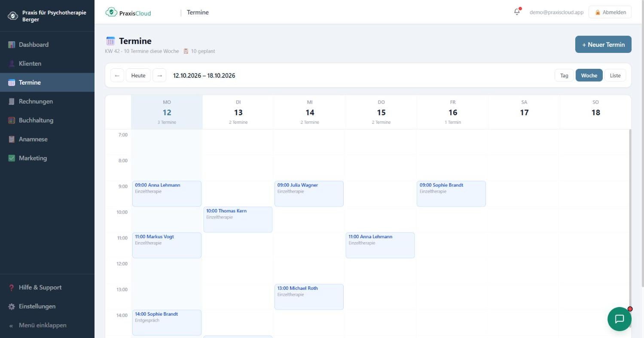Select Tuesday 13 column header

click(x=238, y=112)
